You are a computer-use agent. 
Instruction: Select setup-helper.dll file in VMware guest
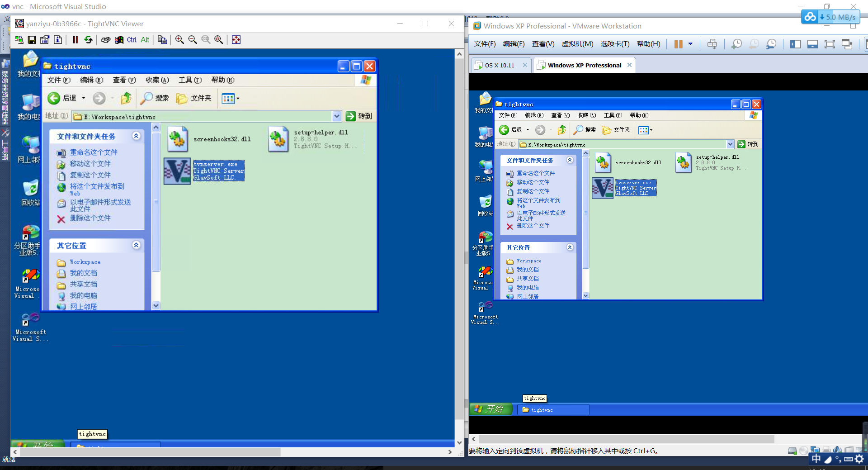(x=711, y=162)
